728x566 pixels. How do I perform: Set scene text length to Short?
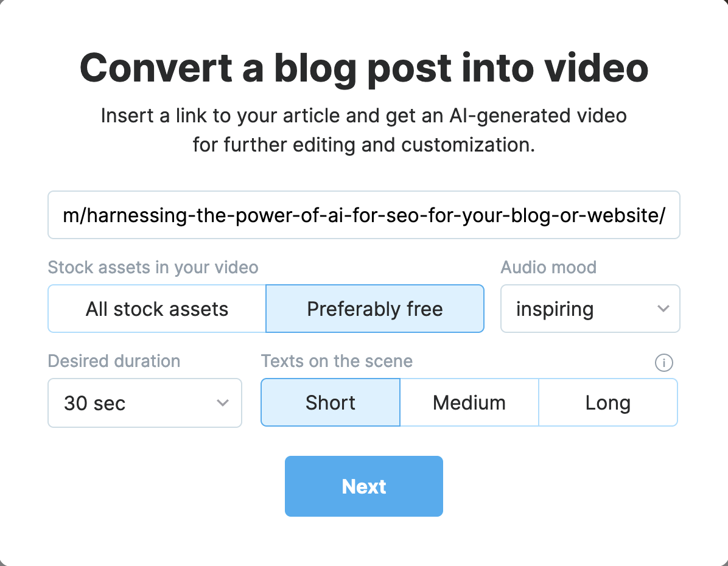pyautogui.click(x=331, y=403)
